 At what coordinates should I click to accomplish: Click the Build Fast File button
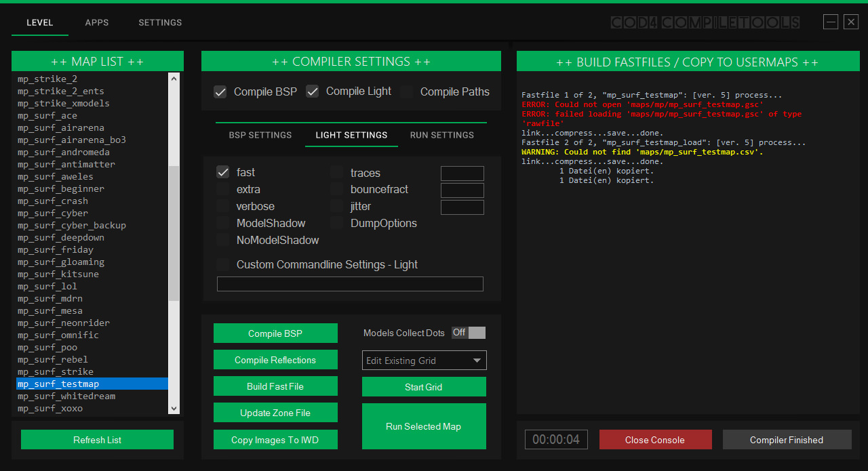275,386
